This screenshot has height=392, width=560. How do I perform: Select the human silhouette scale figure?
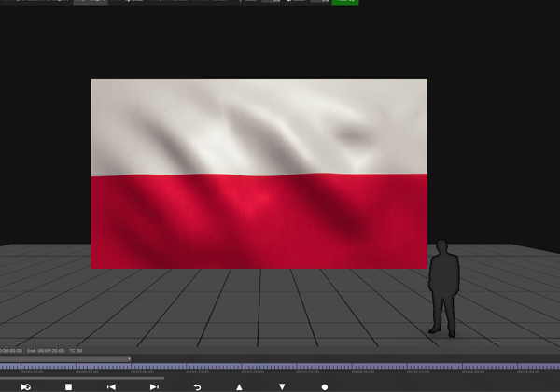tap(443, 287)
